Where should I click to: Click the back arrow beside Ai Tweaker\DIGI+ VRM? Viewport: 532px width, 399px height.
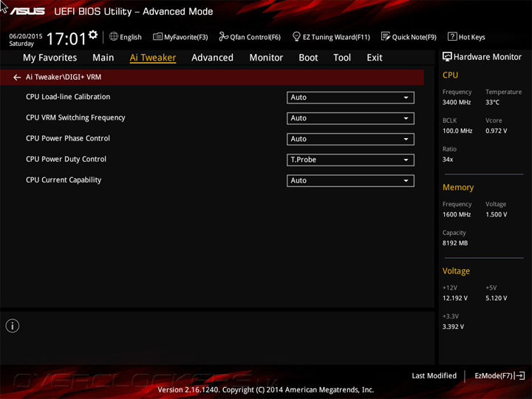click(17, 78)
